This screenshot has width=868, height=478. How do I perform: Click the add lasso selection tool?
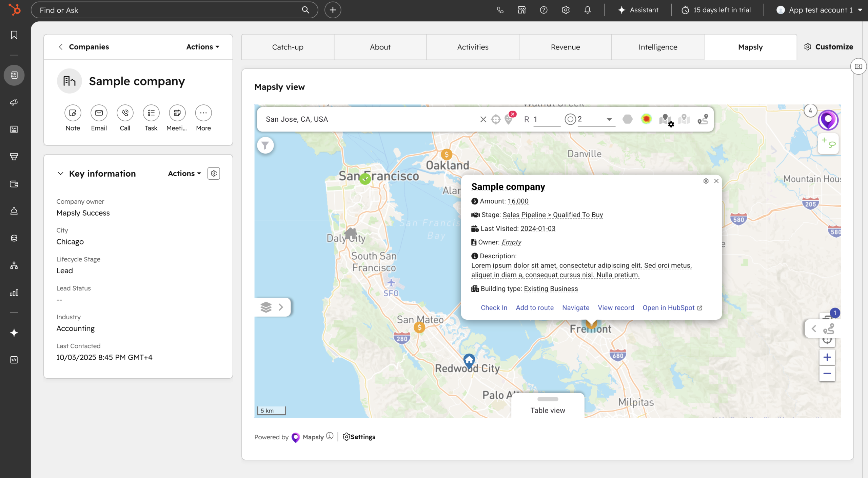click(828, 143)
